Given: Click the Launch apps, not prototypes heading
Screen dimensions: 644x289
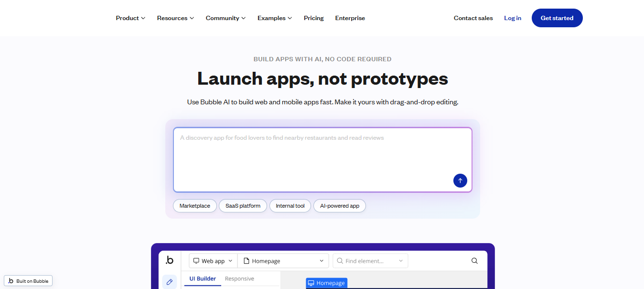Looking at the screenshot, I should click(322, 79).
